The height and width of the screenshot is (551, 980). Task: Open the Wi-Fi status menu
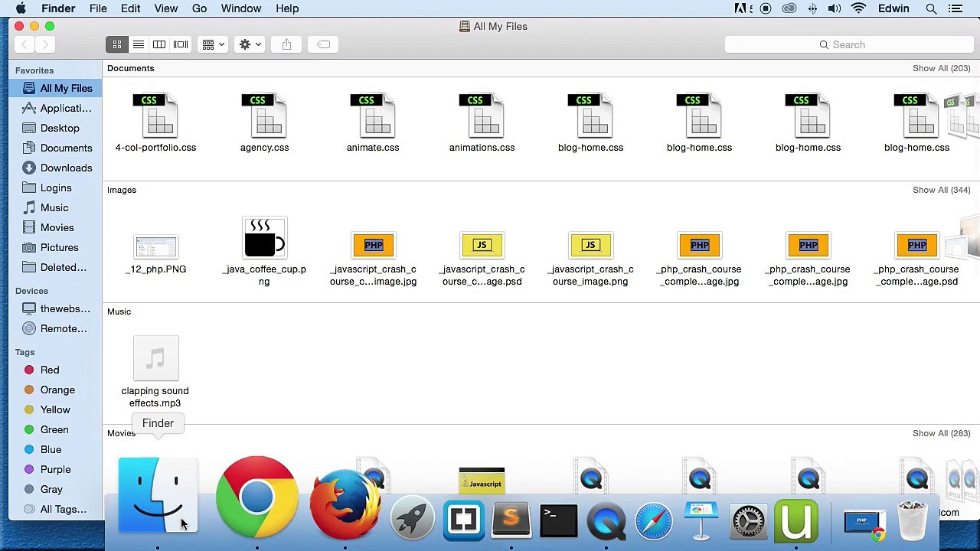(x=858, y=8)
